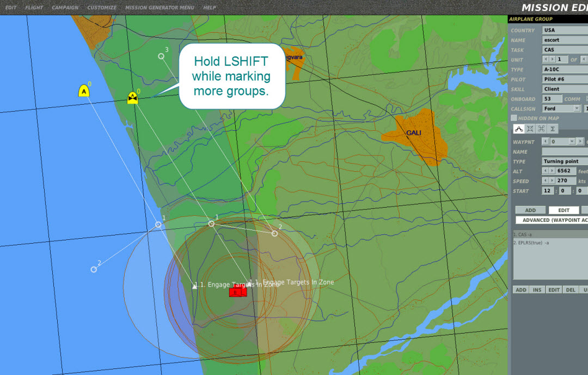Image resolution: width=588 pixels, height=375 pixels.
Task: Open ADVANCED (WAYPOINT ACTIONS) panel
Action: (552, 220)
